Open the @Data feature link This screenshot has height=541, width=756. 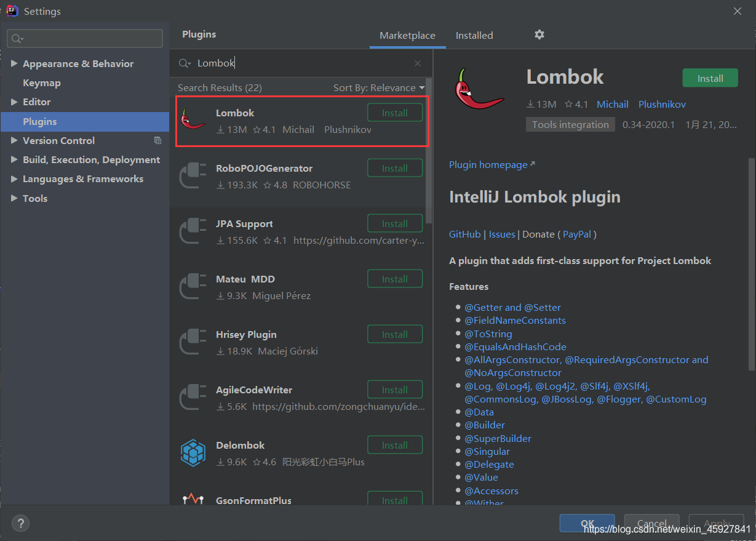(479, 412)
